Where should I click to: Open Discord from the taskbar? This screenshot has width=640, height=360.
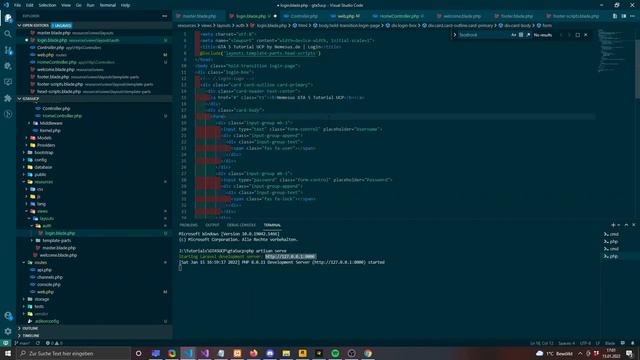[270, 353]
